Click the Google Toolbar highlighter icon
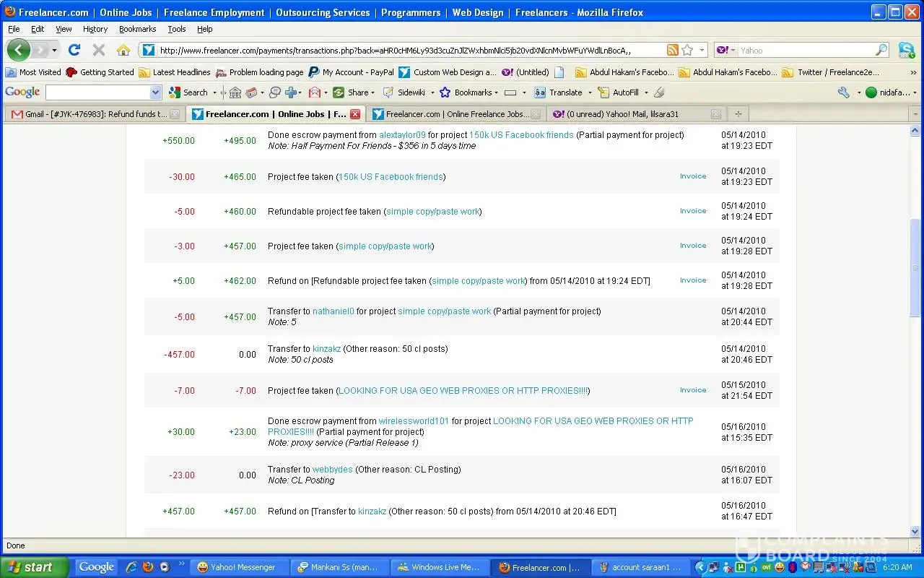The height and width of the screenshot is (578, 924). click(658, 92)
